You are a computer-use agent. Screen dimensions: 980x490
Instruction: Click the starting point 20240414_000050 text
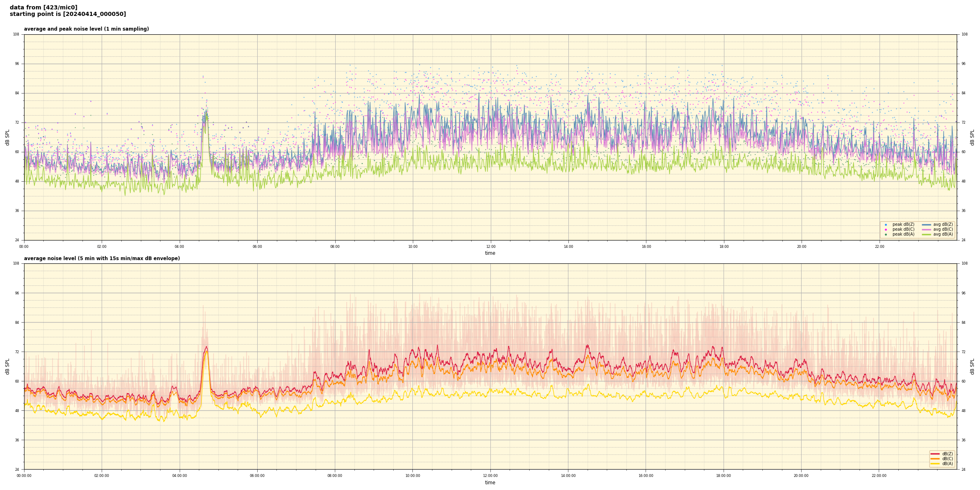click(x=68, y=14)
